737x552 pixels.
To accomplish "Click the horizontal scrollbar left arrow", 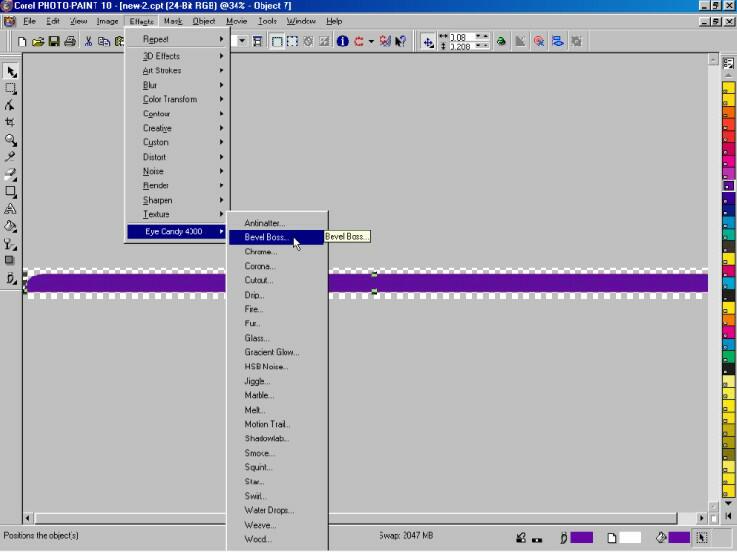I will [x=27, y=518].
